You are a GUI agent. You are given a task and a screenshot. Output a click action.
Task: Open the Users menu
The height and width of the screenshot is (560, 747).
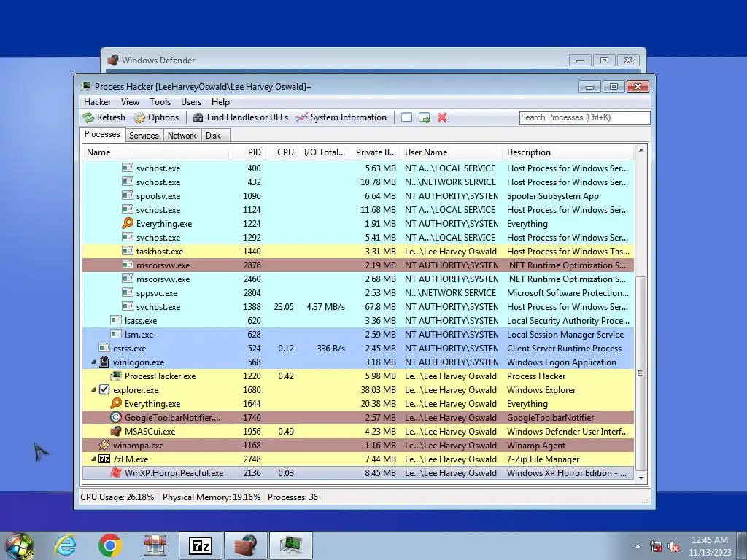pyautogui.click(x=191, y=102)
